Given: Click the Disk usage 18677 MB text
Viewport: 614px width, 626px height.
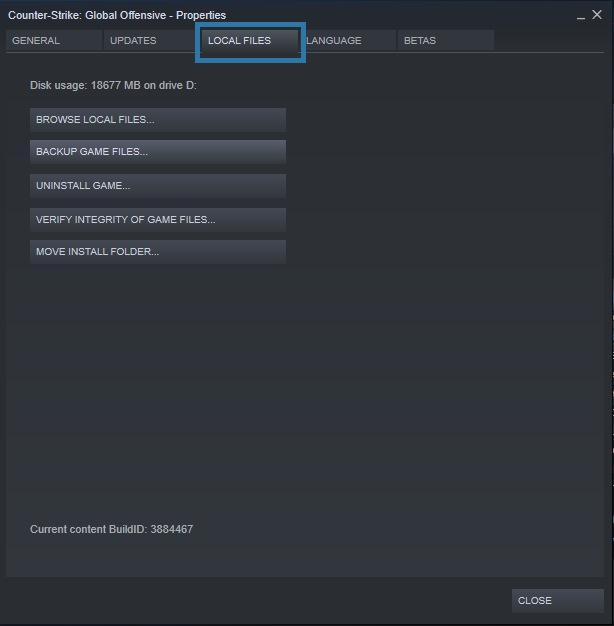Looking at the screenshot, I should point(113,85).
